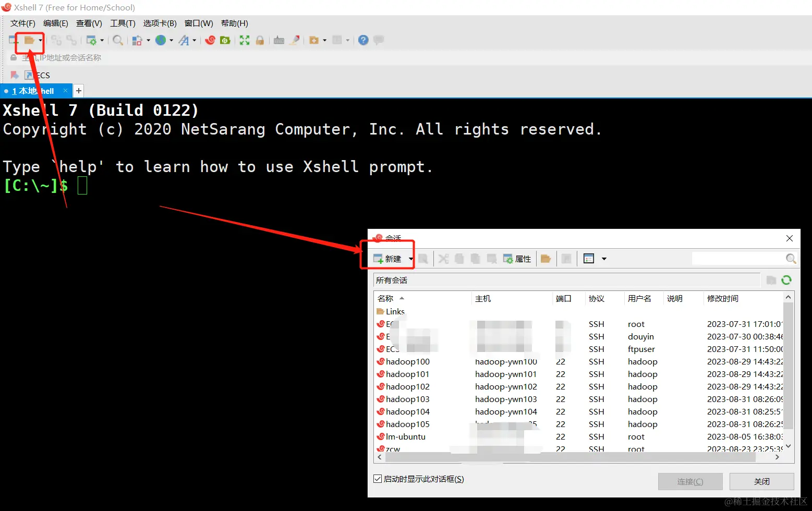Click the Sessions dialog search input field
This screenshot has height=511, width=812.
(x=738, y=259)
